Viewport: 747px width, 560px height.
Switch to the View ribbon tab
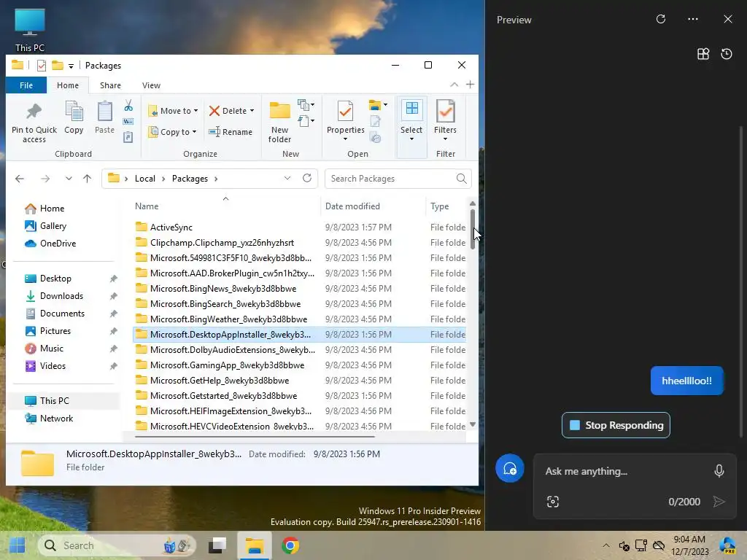point(151,85)
